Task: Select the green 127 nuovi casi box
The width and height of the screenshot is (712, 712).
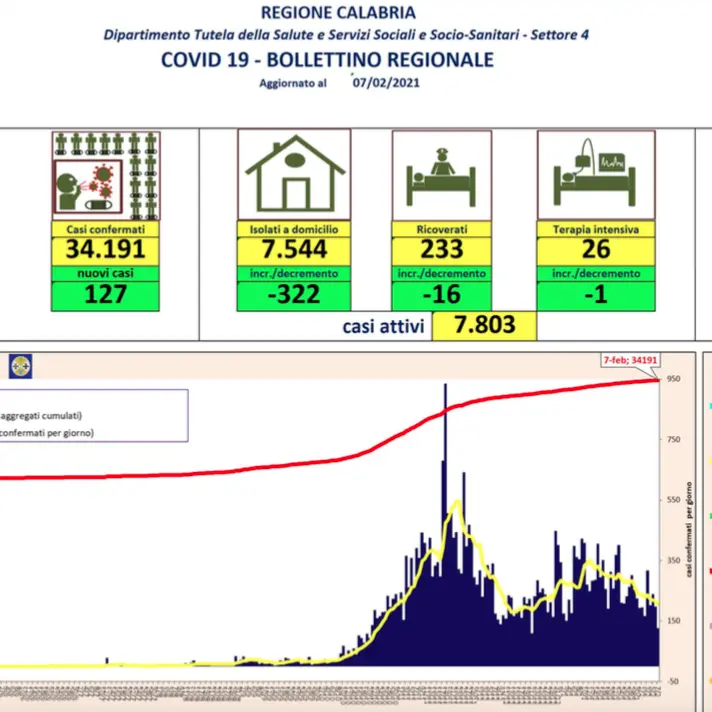Action: [x=106, y=295]
